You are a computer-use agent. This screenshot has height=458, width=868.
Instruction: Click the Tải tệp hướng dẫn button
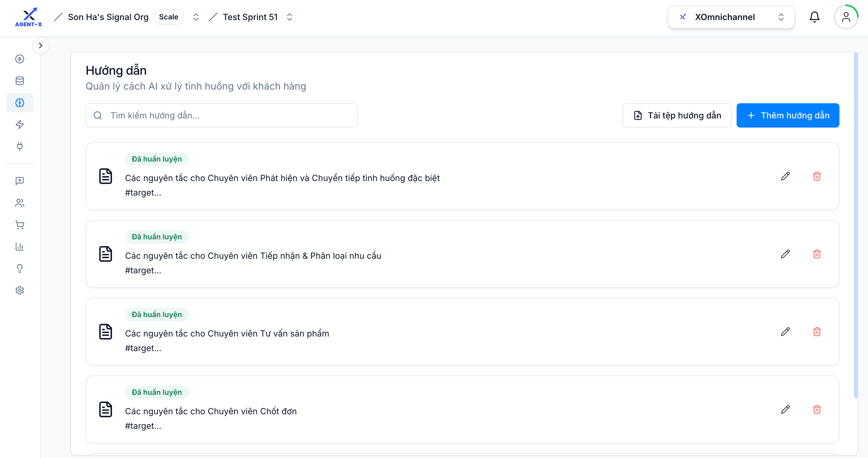tap(677, 115)
